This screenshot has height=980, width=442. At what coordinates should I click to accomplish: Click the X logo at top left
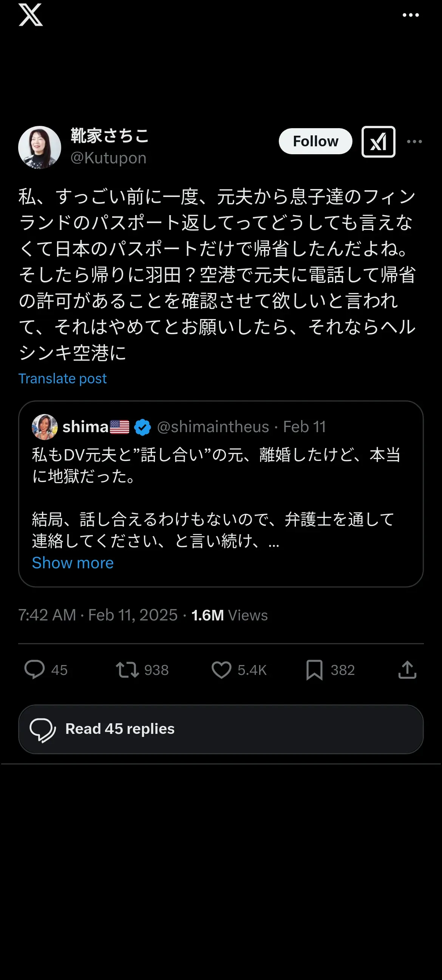pyautogui.click(x=30, y=15)
